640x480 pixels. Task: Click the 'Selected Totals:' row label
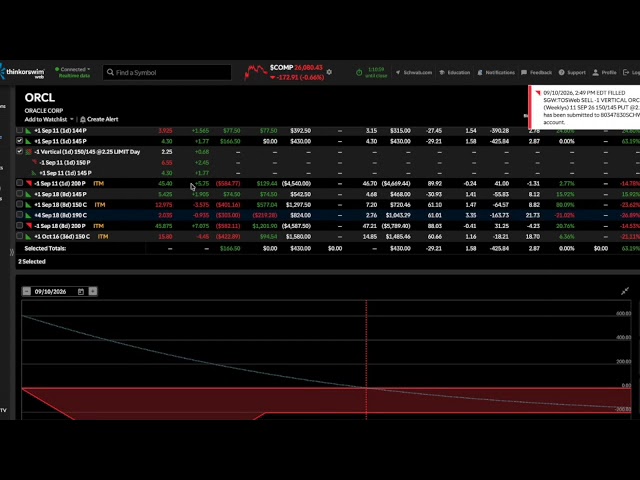(x=45, y=248)
